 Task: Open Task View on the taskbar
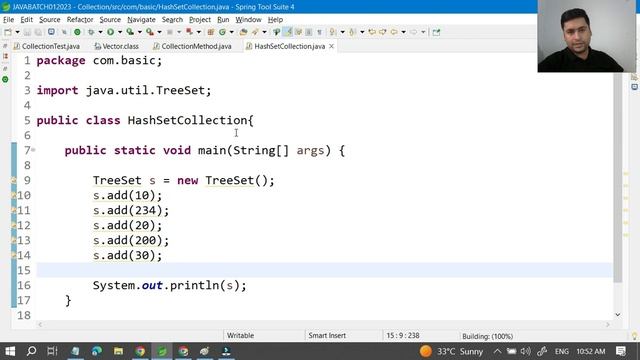pyautogui.click(x=52, y=351)
